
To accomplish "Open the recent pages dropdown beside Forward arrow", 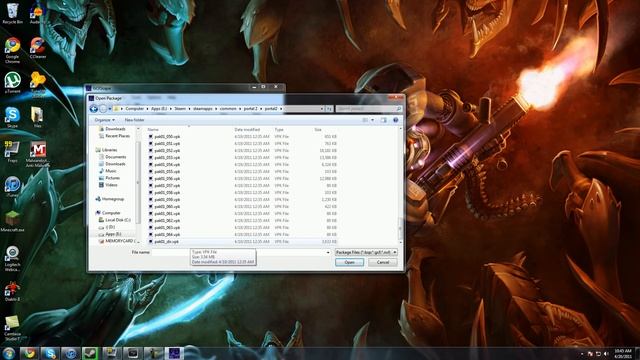I will [x=109, y=109].
